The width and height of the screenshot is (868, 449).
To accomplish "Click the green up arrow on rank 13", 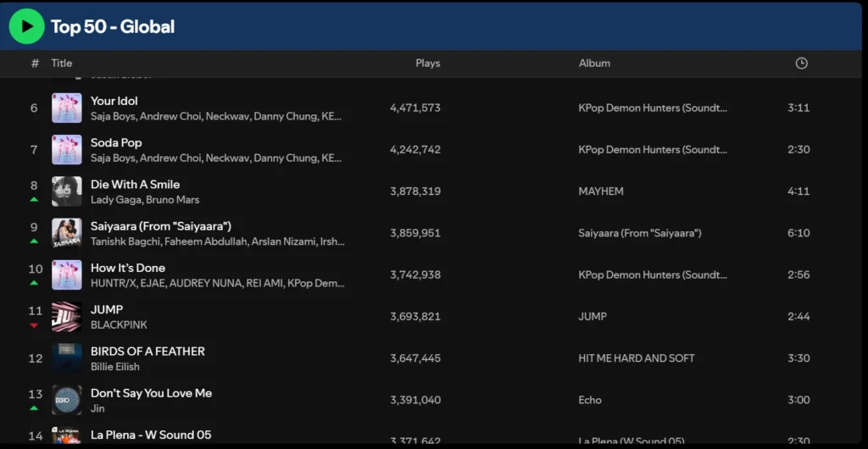I will tap(34, 408).
